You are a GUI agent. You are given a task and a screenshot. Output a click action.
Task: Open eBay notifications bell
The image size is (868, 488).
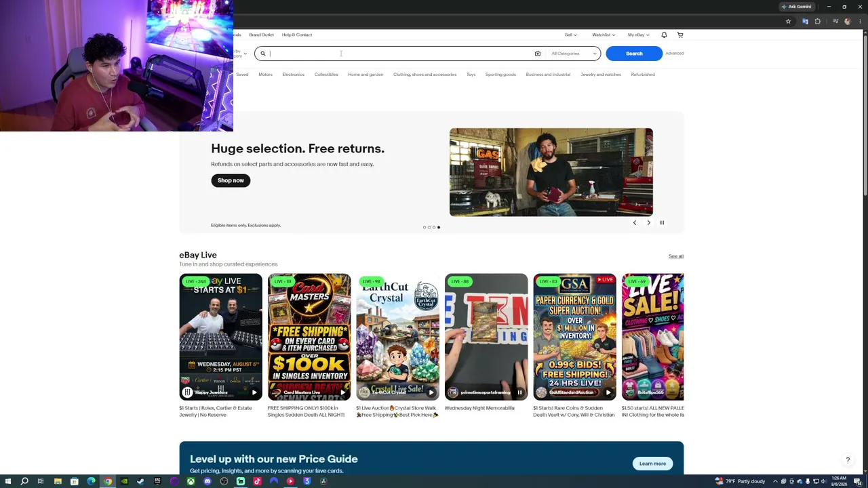tap(664, 35)
